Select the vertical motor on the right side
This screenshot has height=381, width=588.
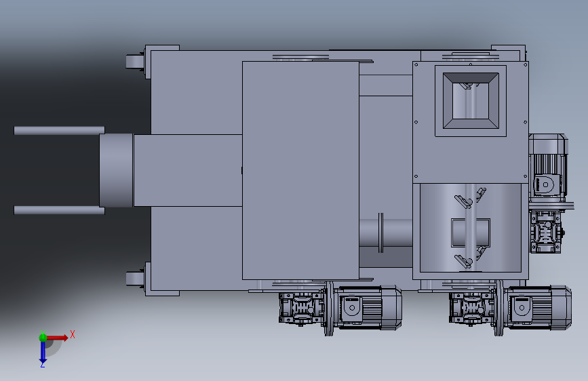click(548, 165)
